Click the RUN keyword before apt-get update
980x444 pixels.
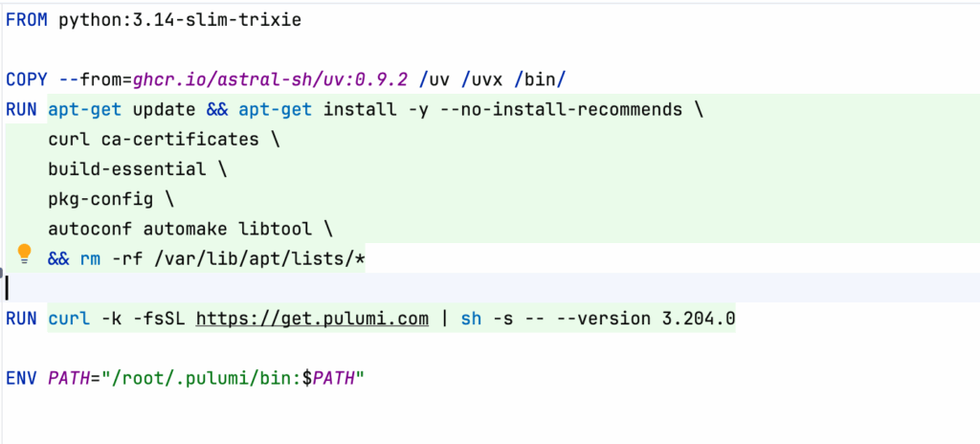(x=21, y=109)
